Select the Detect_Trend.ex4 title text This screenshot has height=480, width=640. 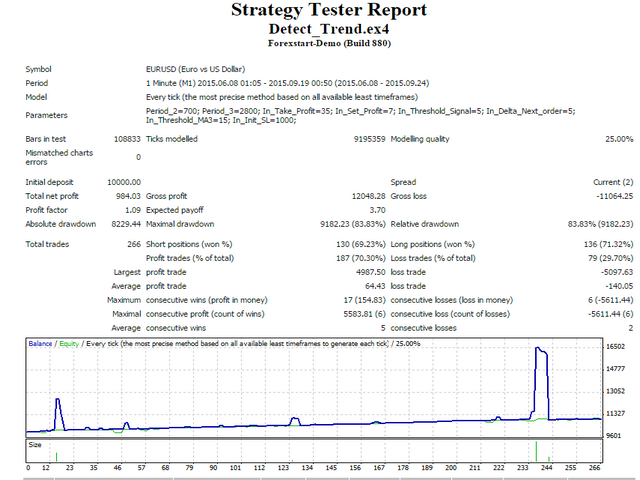tap(329, 29)
